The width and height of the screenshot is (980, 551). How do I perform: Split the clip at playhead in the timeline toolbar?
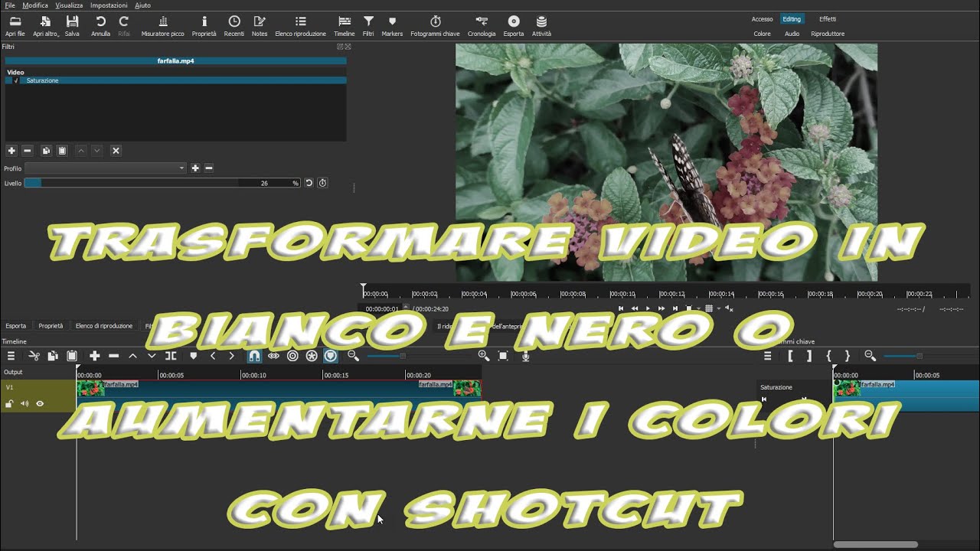coord(171,356)
